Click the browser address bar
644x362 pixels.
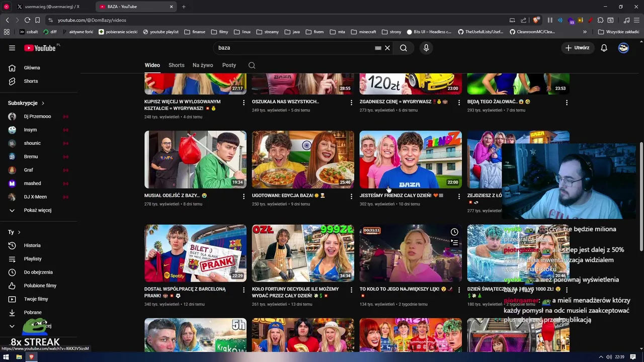(277, 20)
